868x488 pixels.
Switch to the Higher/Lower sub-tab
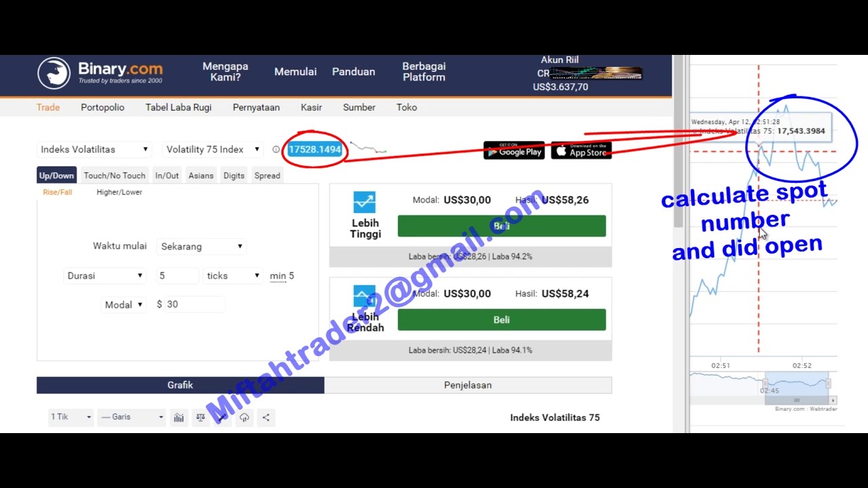[119, 192]
